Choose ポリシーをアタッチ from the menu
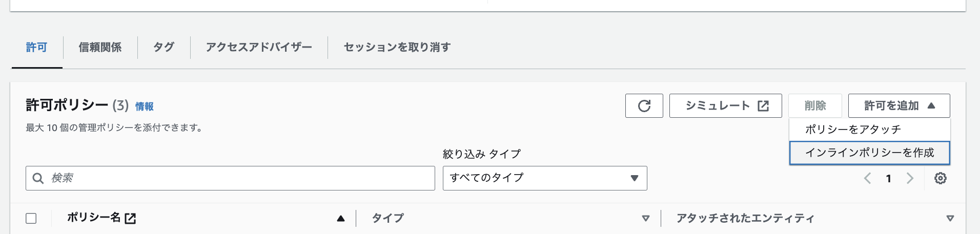The height and width of the screenshot is (234, 980). 853,130
